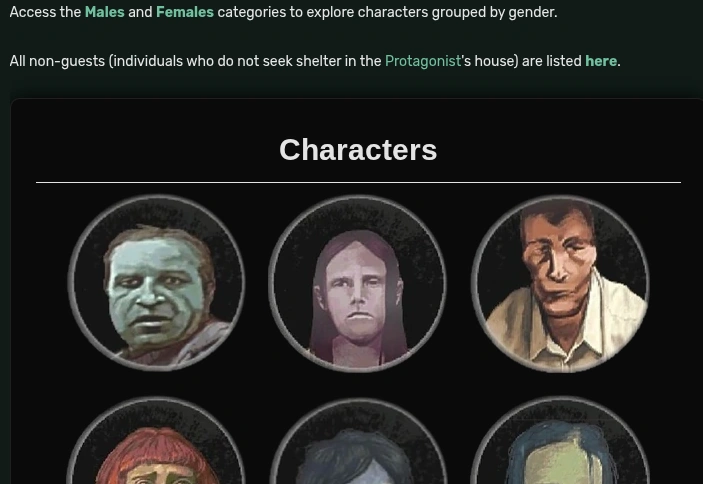Select the dark-haired grey-faced character portrait
Screen dimensions: 703x484
tap(358, 441)
